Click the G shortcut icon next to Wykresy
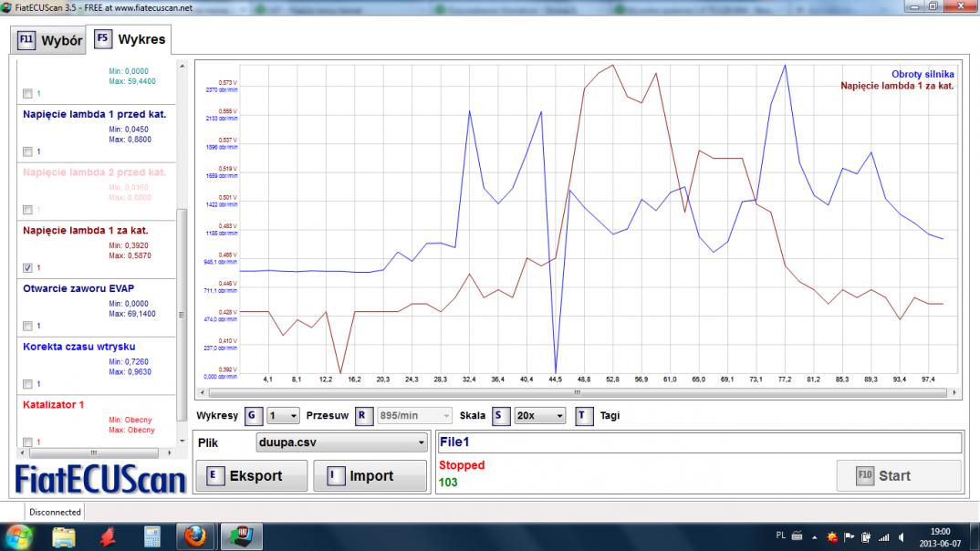980x551 pixels. (x=253, y=415)
